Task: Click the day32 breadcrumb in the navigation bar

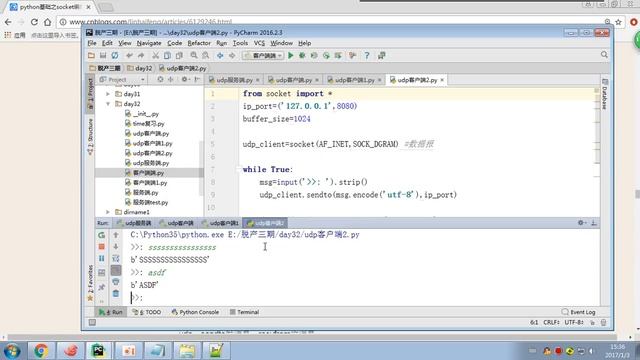Action: pos(140,68)
